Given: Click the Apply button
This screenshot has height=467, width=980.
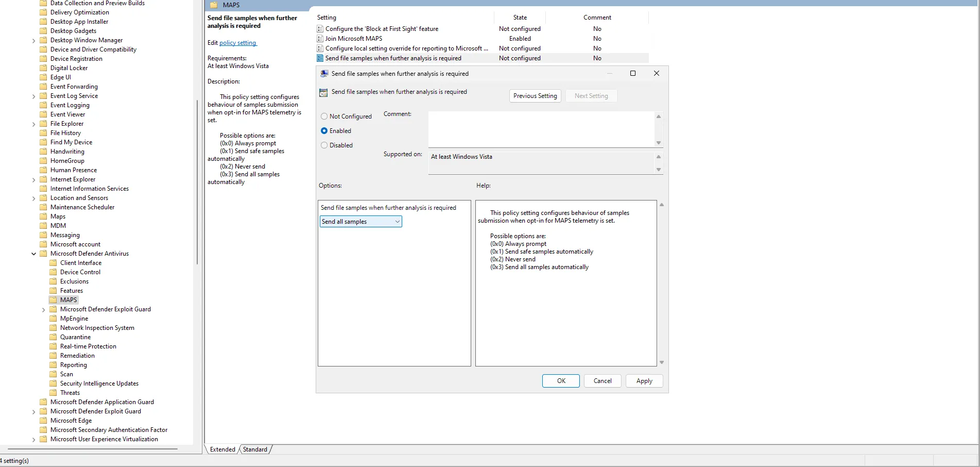Looking at the screenshot, I should (x=644, y=381).
